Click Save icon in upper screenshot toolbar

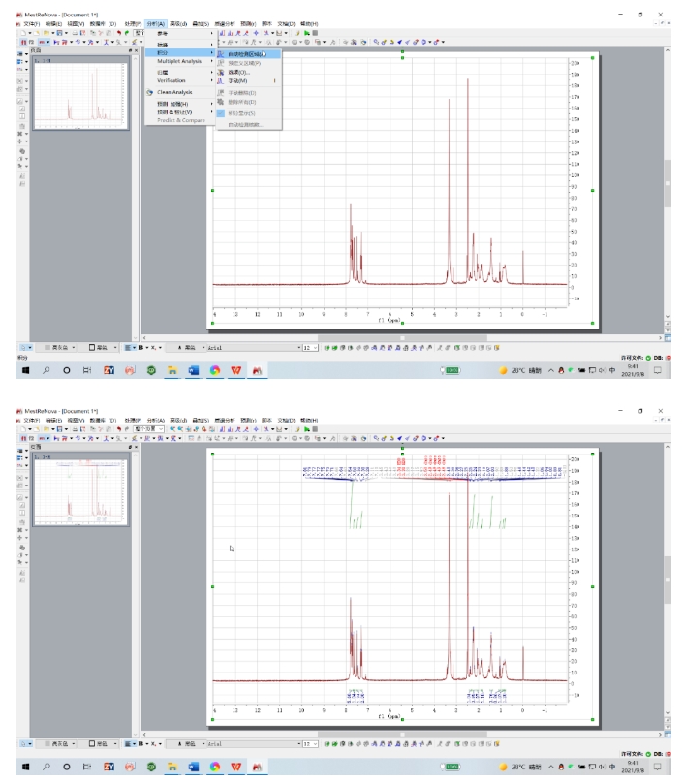tap(59, 34)
